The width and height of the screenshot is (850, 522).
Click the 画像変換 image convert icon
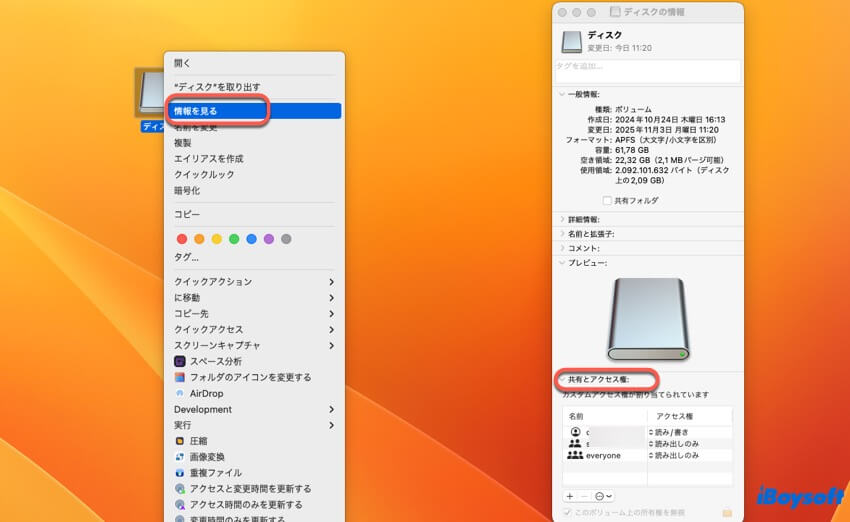point(180,456)
